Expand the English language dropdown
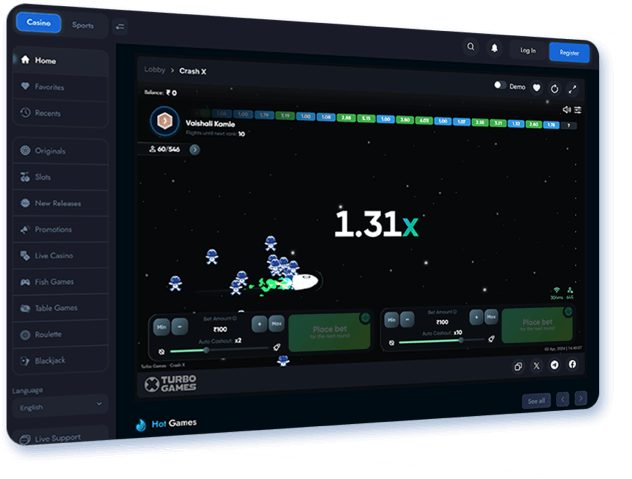 tap(60, 406)
